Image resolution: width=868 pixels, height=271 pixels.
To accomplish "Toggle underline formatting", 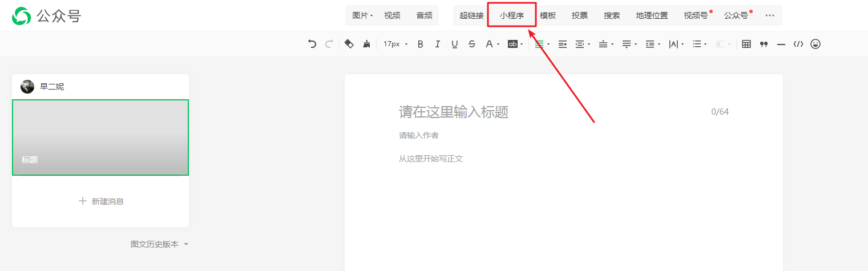I will (x=454, y=44).
